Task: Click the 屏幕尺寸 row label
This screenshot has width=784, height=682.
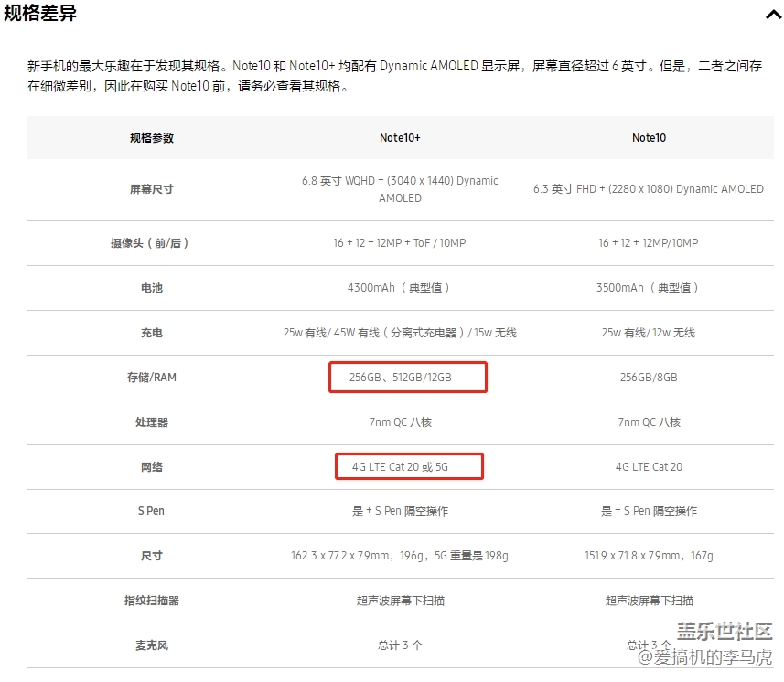Action: 152,189
